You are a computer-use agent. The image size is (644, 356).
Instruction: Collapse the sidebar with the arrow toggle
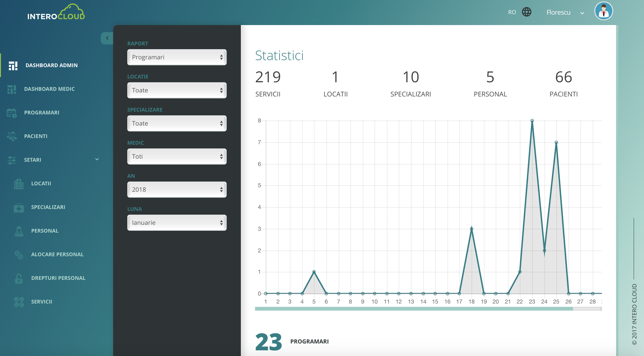(x=107, y=38)
